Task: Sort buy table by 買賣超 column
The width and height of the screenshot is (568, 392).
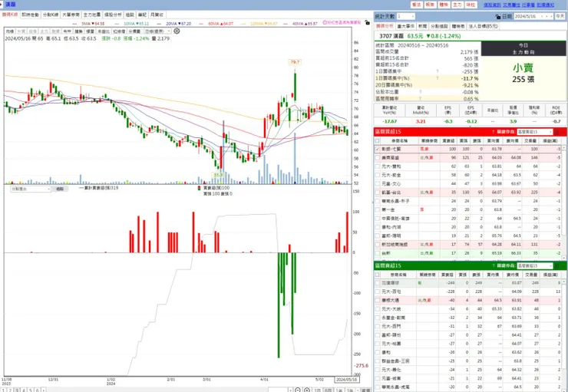Action: [x=448, y=141]
